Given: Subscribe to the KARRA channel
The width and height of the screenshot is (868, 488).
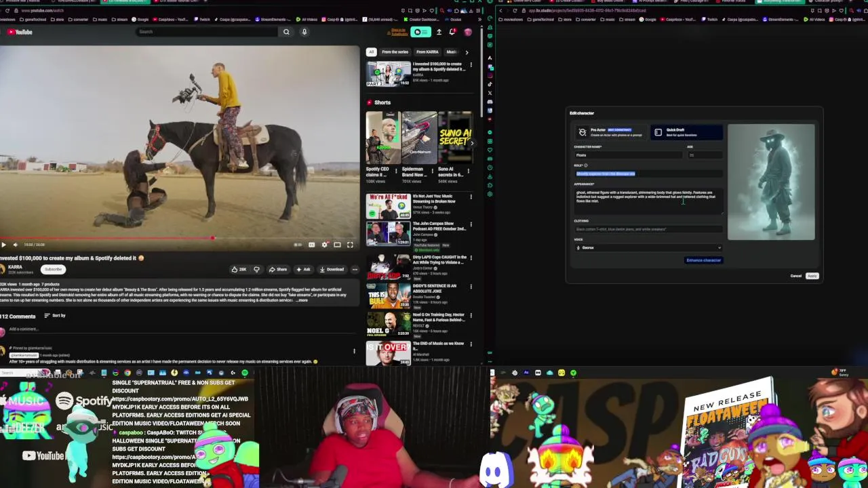Looking at the screenshot, I should (x=53, y=269).
